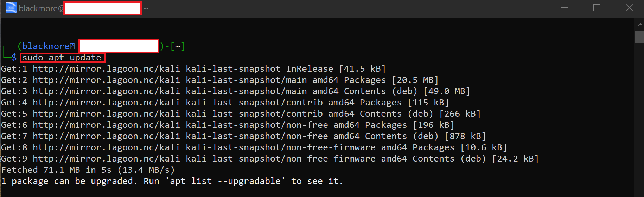The height and width of the screenshot is (197, 644).
Task: Click the 'blackmore' username in the prompt
Action: click(x=46, y=46)
